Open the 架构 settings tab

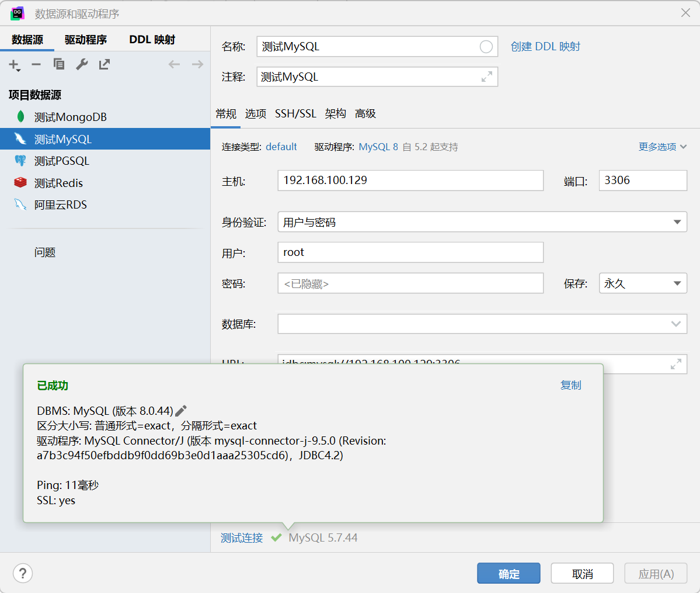tap(335, 113)
